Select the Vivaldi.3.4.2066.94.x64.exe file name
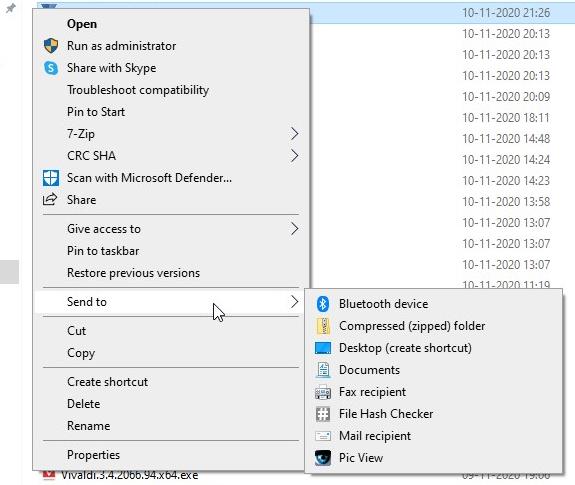 click(129, 475)
